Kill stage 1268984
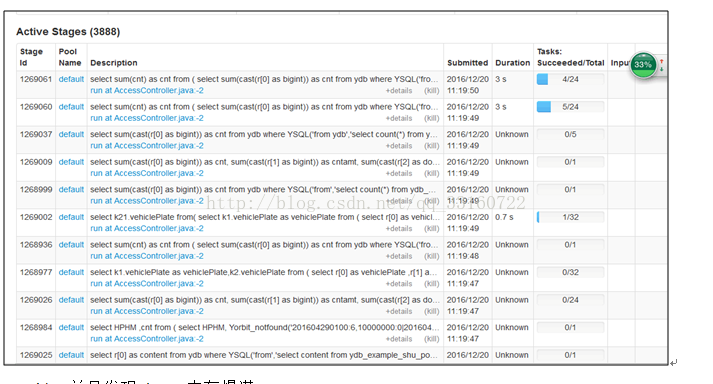 [432, 339]
